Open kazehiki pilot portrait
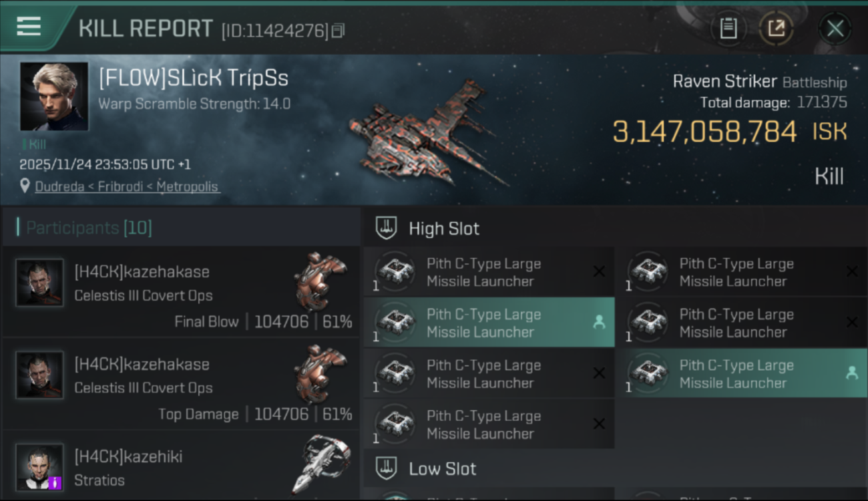The image size is (868, 501). (39, 467)
